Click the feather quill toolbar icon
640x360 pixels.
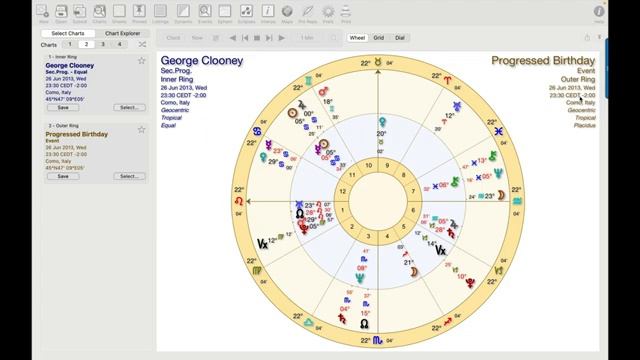[308, 12]
